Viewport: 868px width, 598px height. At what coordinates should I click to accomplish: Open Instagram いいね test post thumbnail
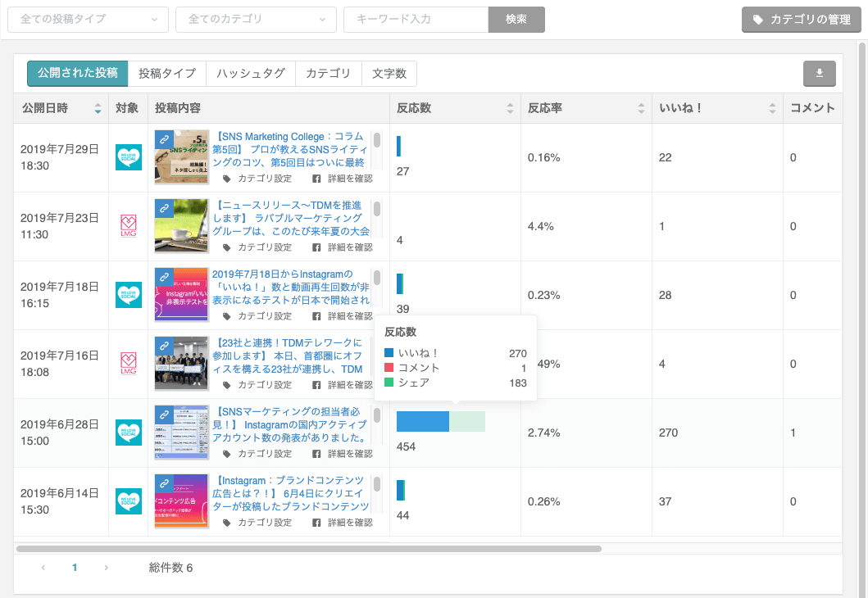(x=182, y=295)
